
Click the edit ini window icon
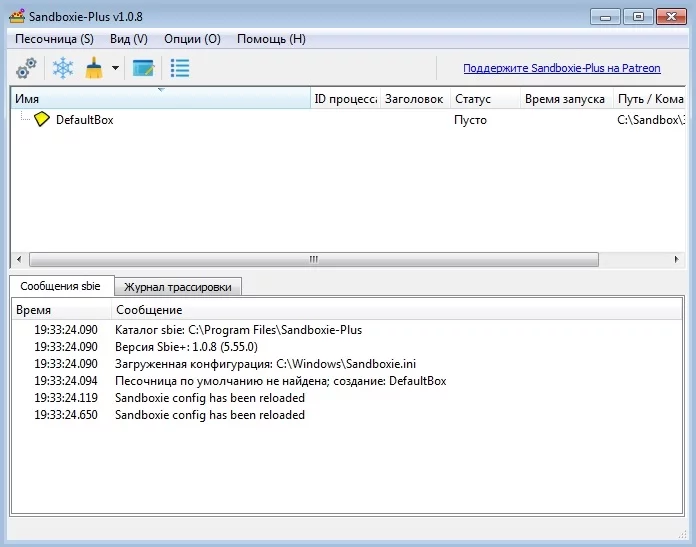143,68
